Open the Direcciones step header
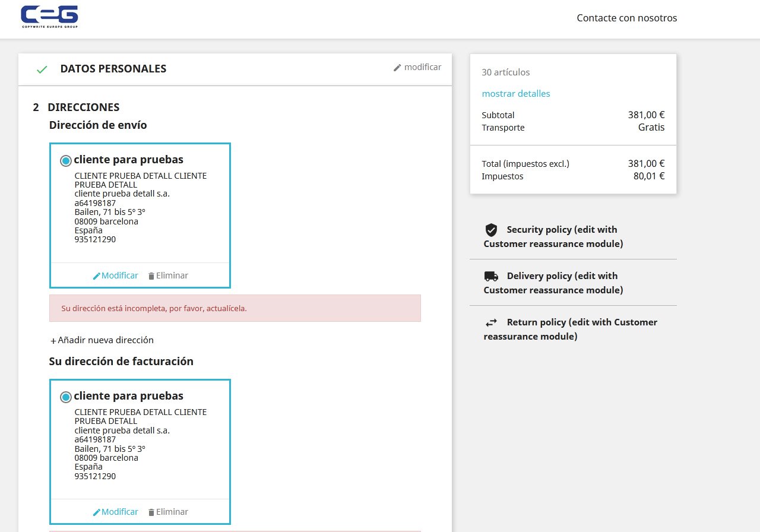Image resolution: width=760 pixels, height=532 pixels. (x=83, y=107)
